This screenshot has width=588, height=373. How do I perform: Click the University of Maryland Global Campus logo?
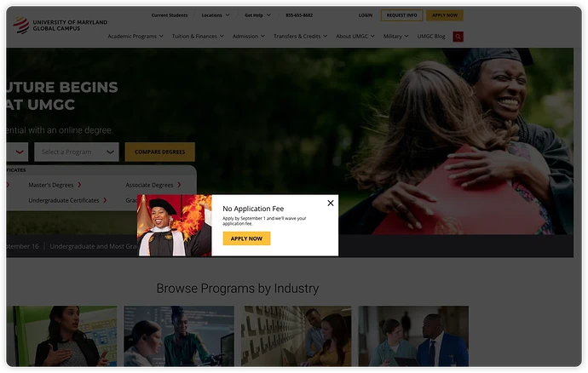click(x=60, y=25)
